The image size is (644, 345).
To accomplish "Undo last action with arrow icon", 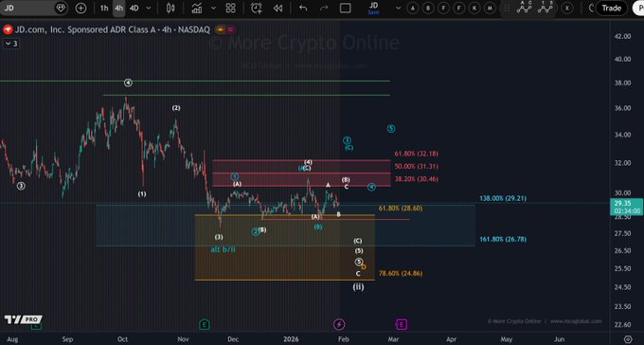I will point(303,8).
